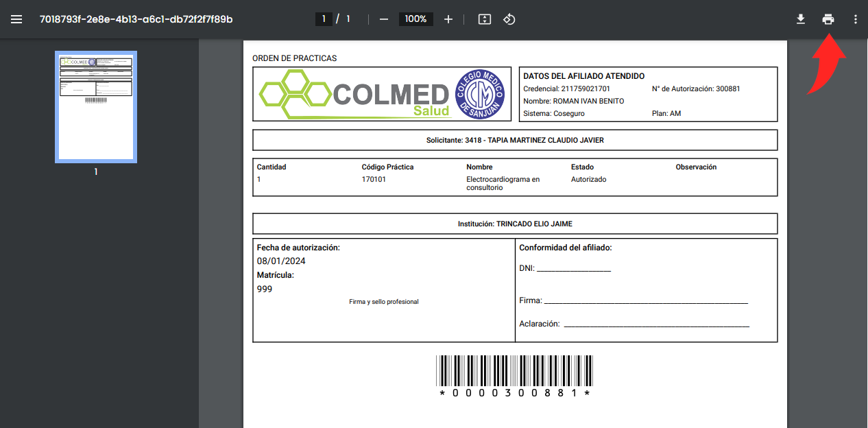Click the 100% zoom level field
Viewport: 868px width, 428px height.
click(415, 19)
